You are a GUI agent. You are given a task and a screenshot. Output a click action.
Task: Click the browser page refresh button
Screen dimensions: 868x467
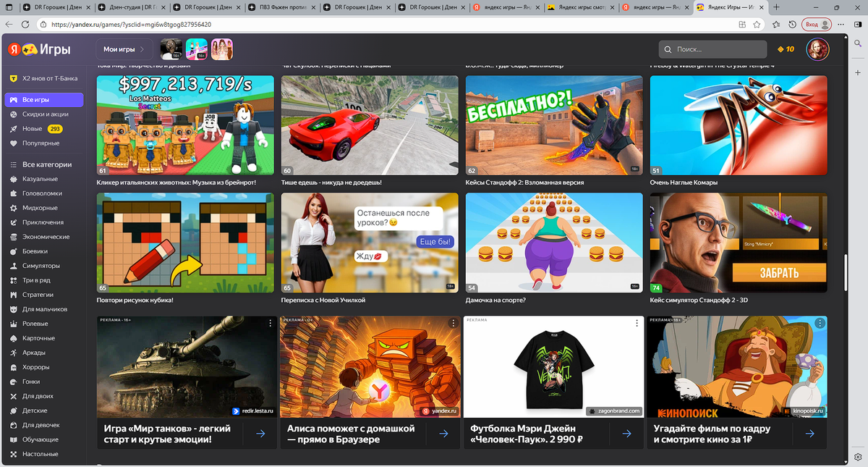(27, 24)
